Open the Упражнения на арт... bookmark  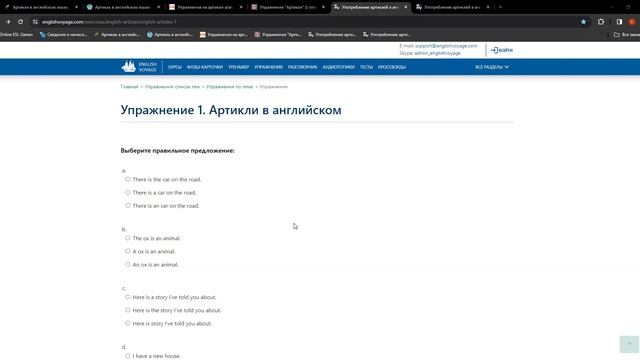pyautogui.click(x=224, y=35)
